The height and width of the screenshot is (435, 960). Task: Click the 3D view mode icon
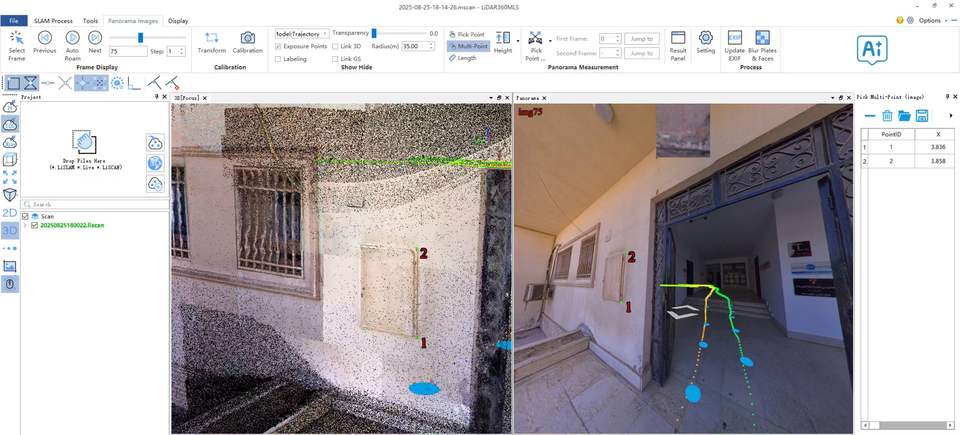pyautogui.click(x=10, y=230)
